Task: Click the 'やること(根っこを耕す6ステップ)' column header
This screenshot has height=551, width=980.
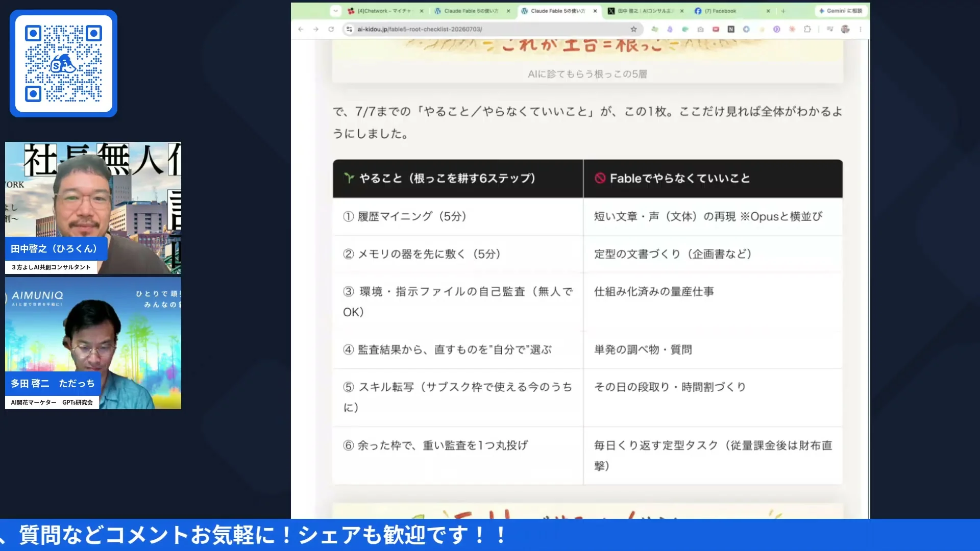Action: pyautogui.click(x=458, y=179)
